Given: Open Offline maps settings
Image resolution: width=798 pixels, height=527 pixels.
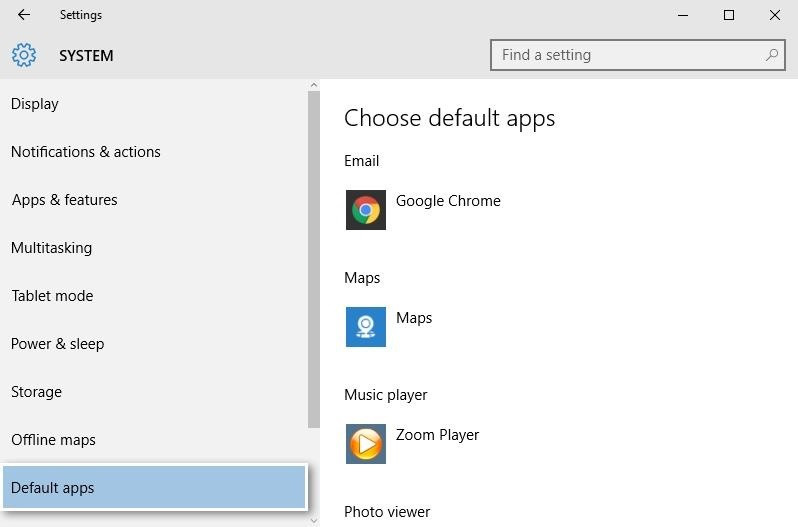Looking at the screenshot, I should click(54, 440).
